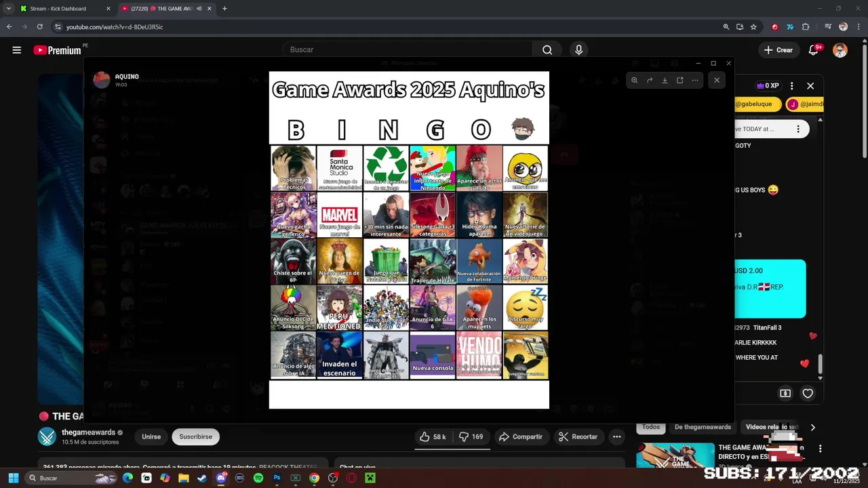Reload the YouTube page
This screenshot has height=488, width=868.
coord(39,27)
